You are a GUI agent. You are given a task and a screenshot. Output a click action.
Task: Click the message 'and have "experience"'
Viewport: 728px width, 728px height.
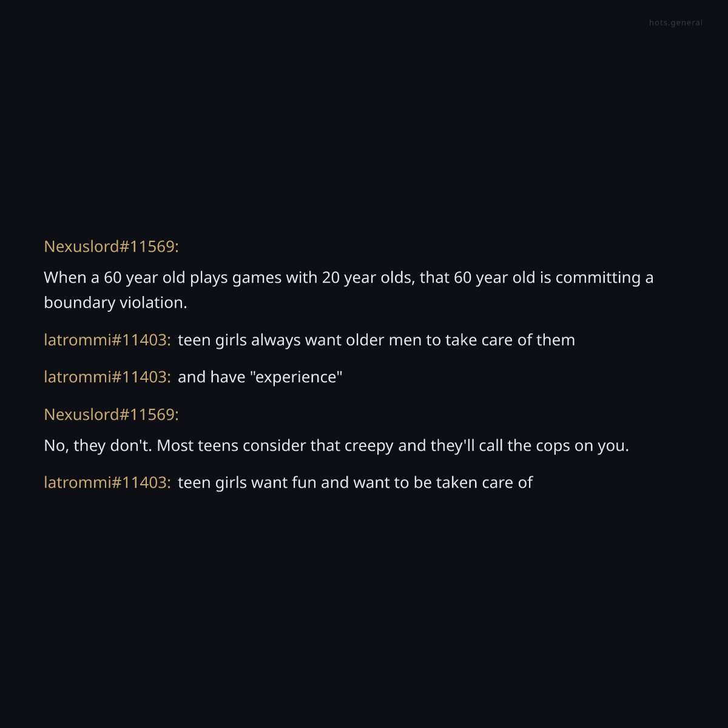(x=260, y=377)
